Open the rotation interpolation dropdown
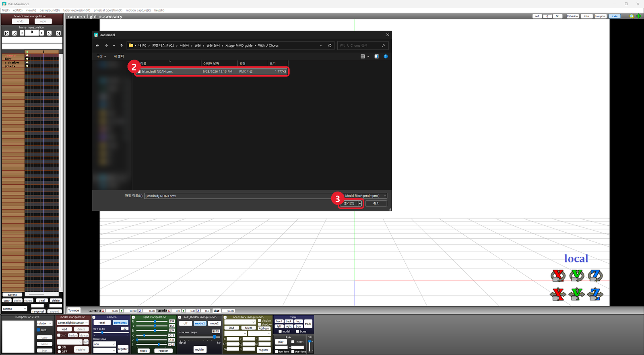644x355 pixels. [45, 324]
